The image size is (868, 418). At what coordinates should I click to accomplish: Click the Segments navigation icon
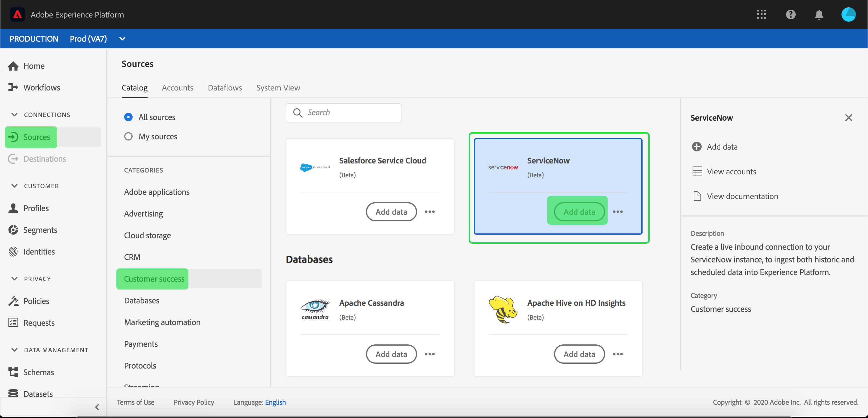point(14,230)
